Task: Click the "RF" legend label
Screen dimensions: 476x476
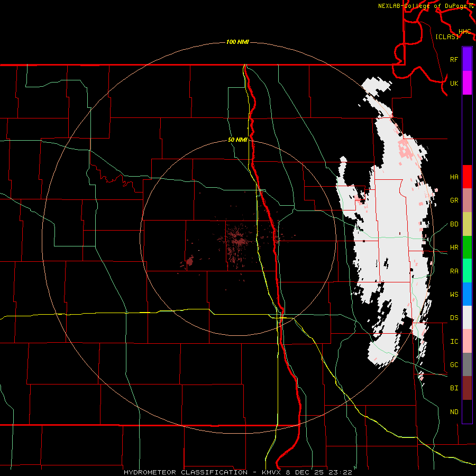Action: click(454, 59)
